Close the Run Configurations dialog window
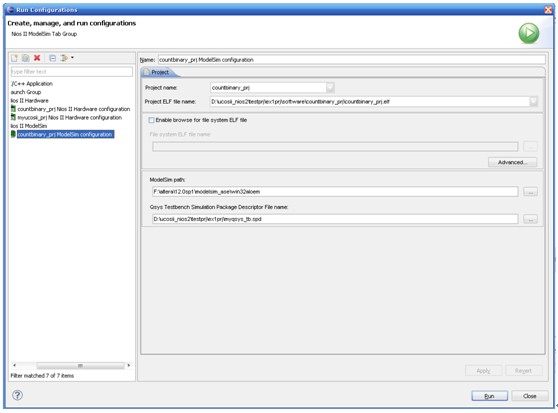This screenshot has height=413, width=558. pyautogui.click(x=548, y=10)
